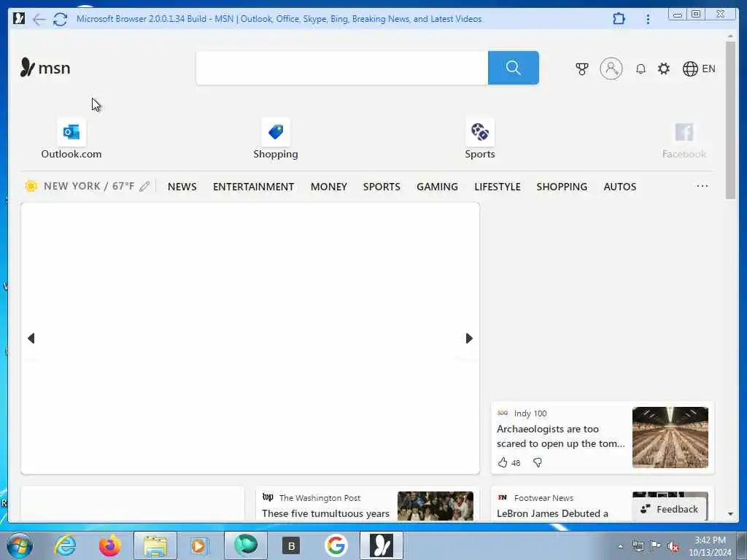Open the network tray icon
747x560 pixels.
(638, 546)
